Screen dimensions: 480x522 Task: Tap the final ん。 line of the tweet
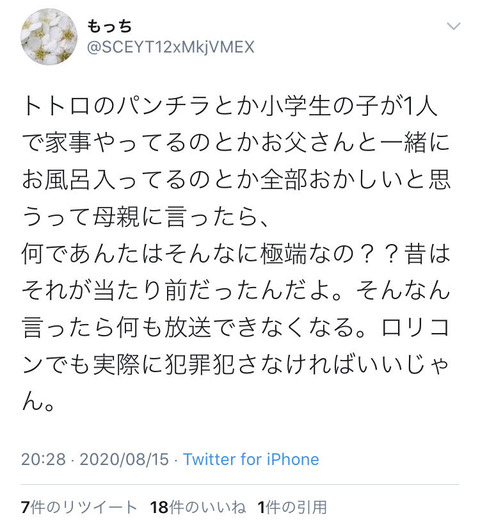click(38, 402)
